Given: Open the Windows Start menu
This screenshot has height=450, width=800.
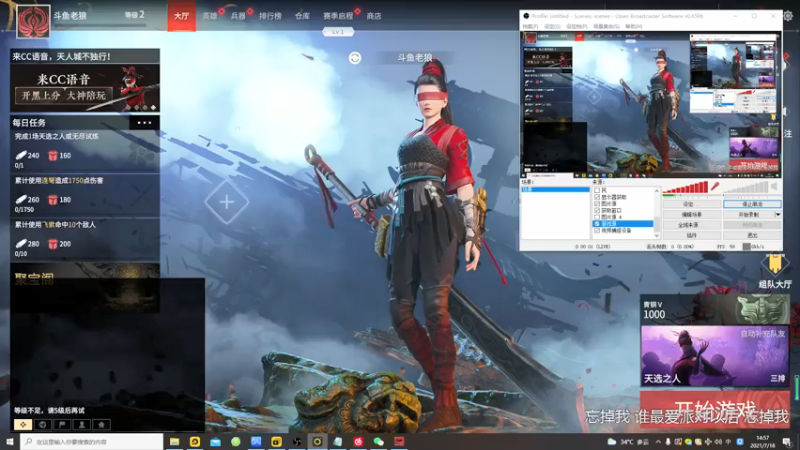Looking at the screenshot, I should pyautogui.click(x=10, y=442).
